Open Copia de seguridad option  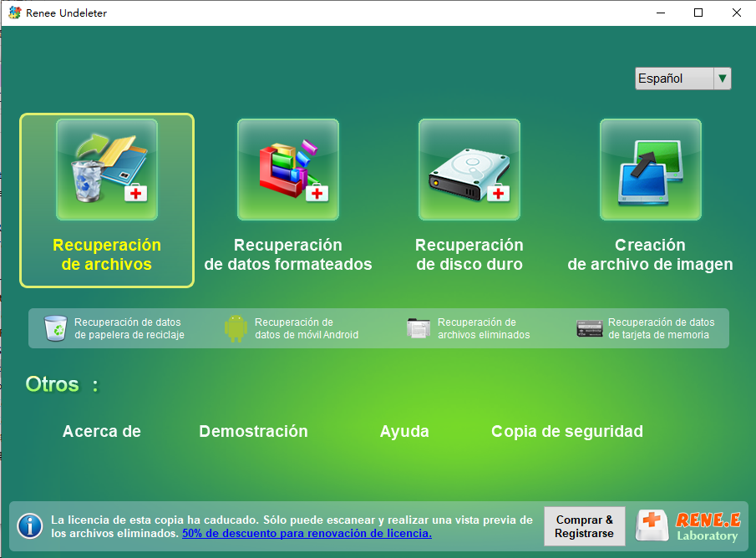click(567, 432)
